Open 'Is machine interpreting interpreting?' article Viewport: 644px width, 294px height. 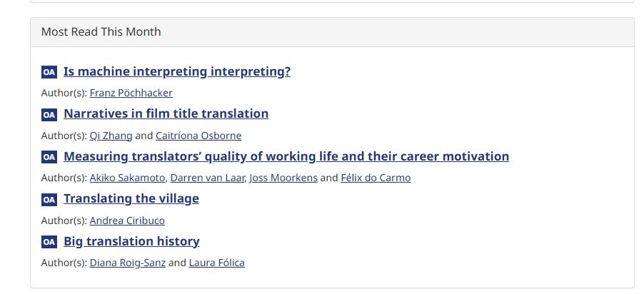pyautogui.click(x=177, y=71)
